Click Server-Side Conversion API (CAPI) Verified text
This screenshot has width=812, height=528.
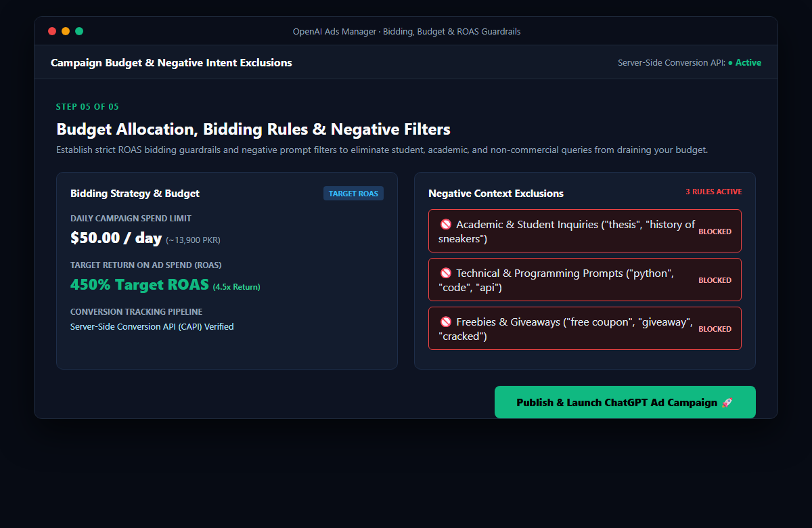point(152,326)
